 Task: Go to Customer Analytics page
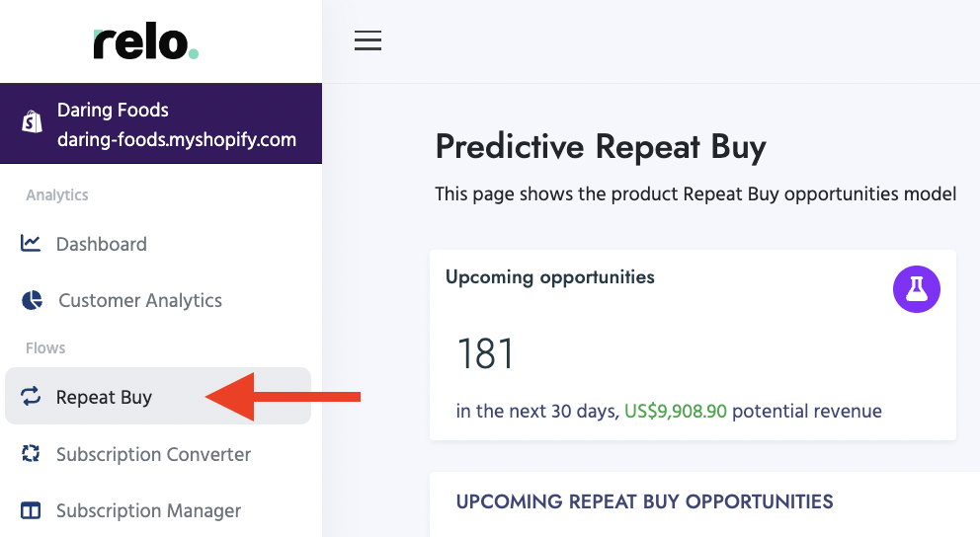coord(140,300)
